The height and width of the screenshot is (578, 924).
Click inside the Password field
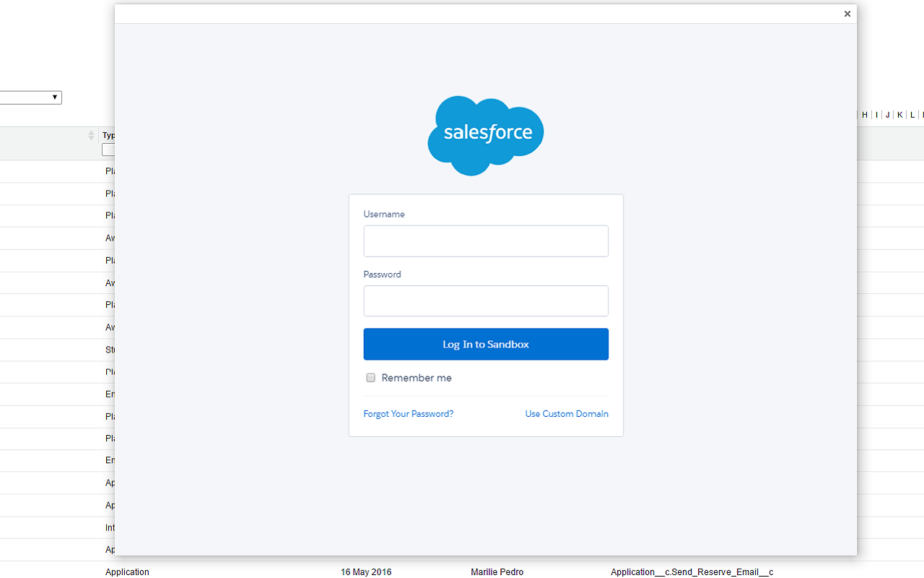pyautogui.click(x=485, y=301)
